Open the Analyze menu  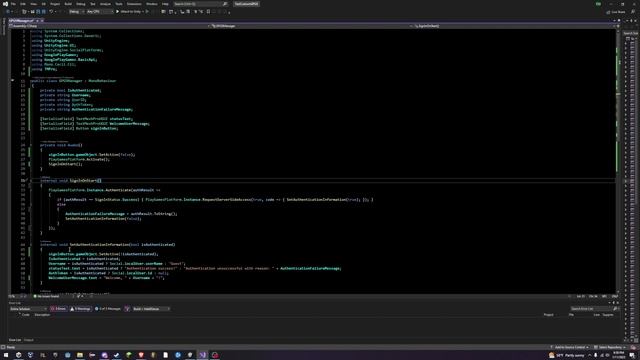105,4
